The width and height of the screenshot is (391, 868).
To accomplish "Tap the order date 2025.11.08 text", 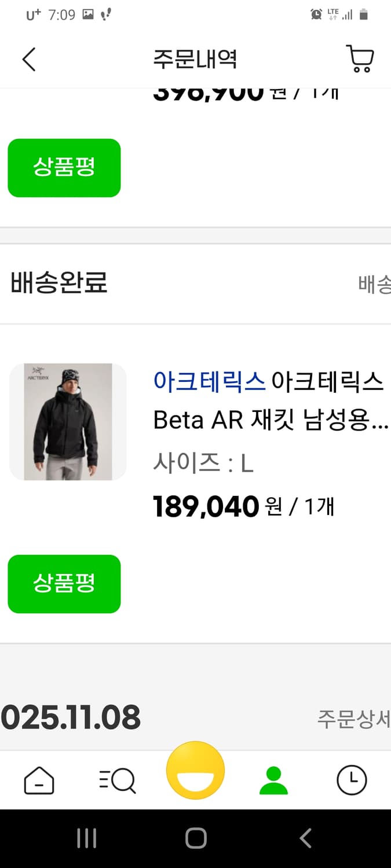I will 71,718.
